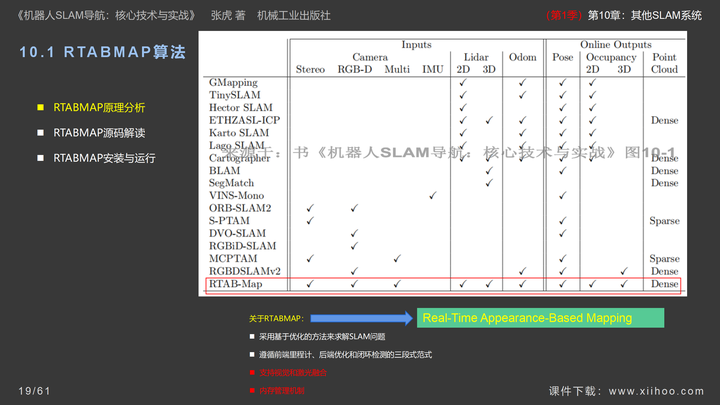Click the "Pose" column header
This screenshot has width=720, height=405.
562,57
